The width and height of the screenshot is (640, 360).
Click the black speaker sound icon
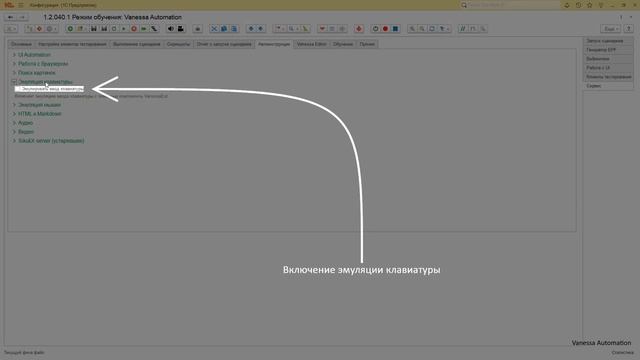coord(171,29)
